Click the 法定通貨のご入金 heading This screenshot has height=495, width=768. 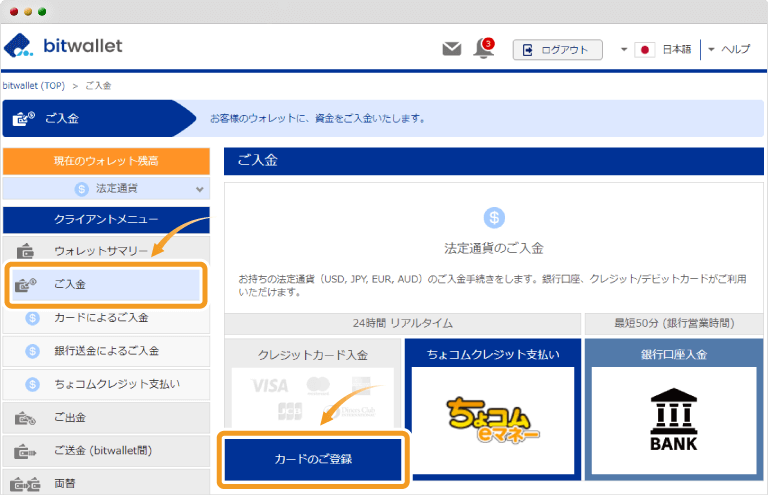494,248
